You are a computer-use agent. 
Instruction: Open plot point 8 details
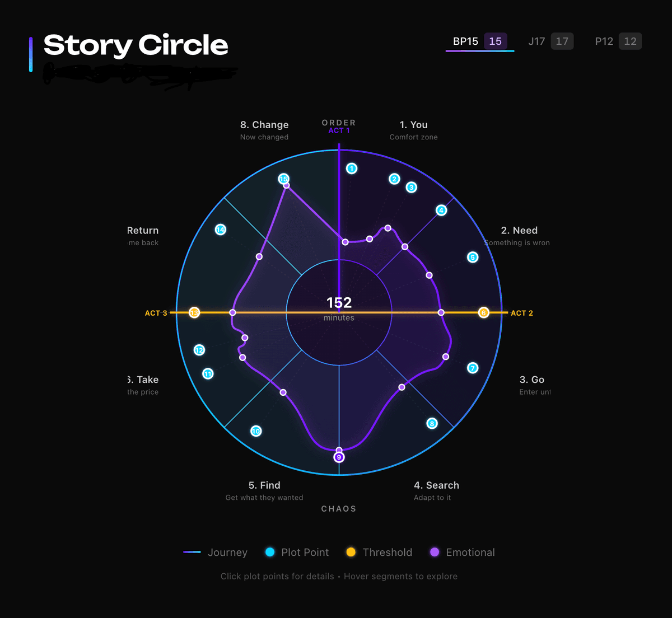(432, 424)
